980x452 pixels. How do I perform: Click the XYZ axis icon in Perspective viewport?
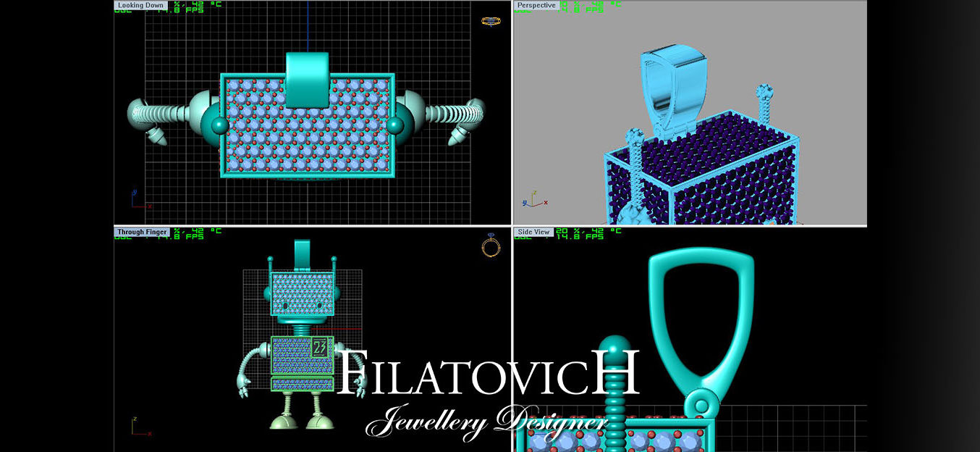[x=534, y=200]
